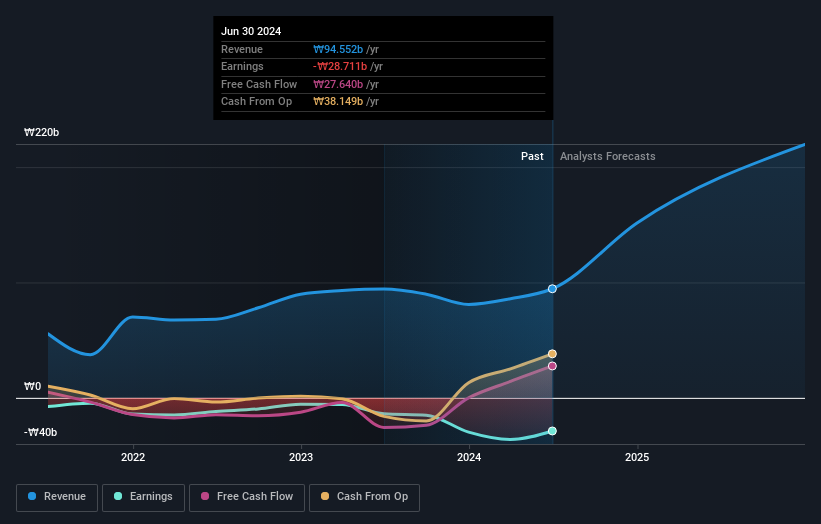Click the orange Cash From Op data point
The width and height of the screenshot is (821, 524).
point(552,354)
